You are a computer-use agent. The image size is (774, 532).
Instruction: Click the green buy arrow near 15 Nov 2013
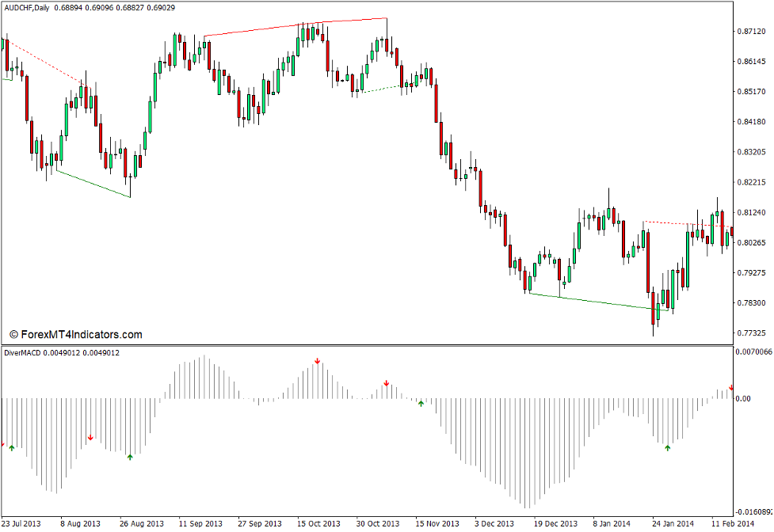click(421, 403)
